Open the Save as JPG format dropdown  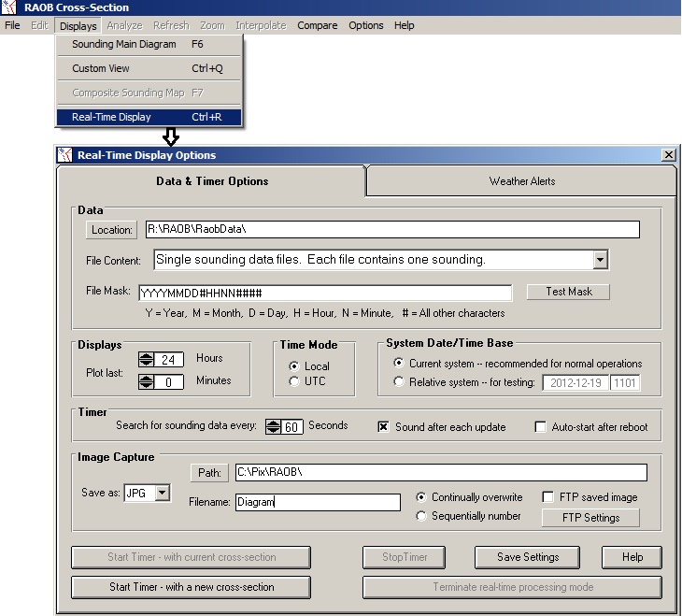[x=163, y=493]
